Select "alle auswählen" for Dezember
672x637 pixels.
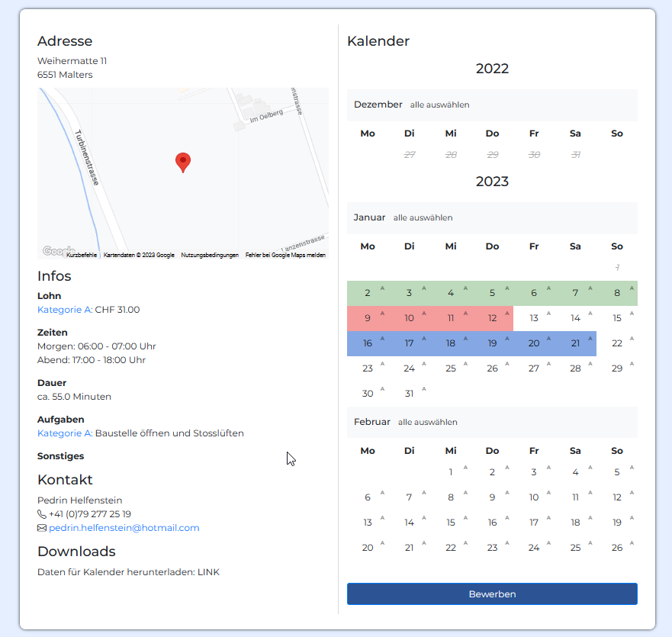(x=439, y=105)
